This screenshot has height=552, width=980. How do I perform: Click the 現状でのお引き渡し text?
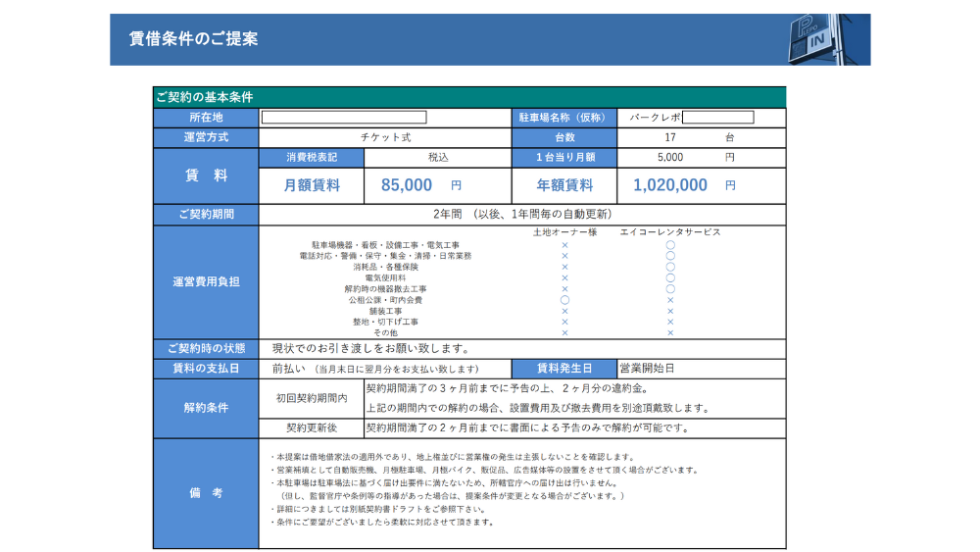370,349
